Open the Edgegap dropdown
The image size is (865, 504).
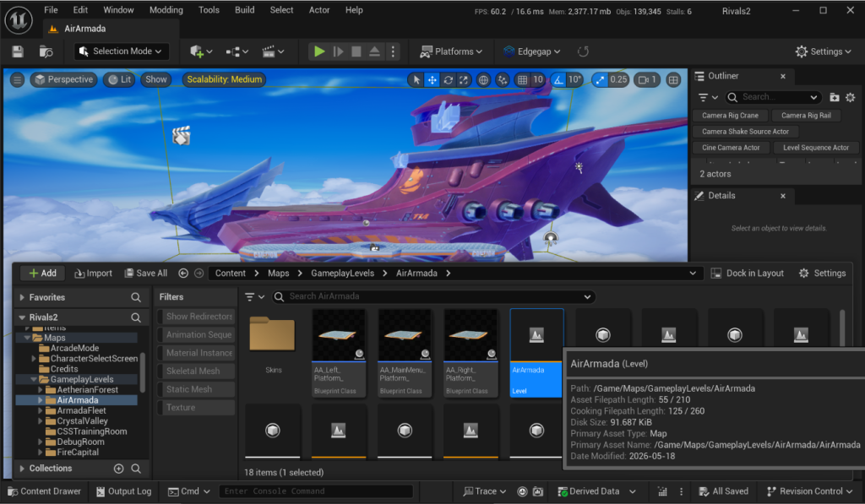[532, 51]
